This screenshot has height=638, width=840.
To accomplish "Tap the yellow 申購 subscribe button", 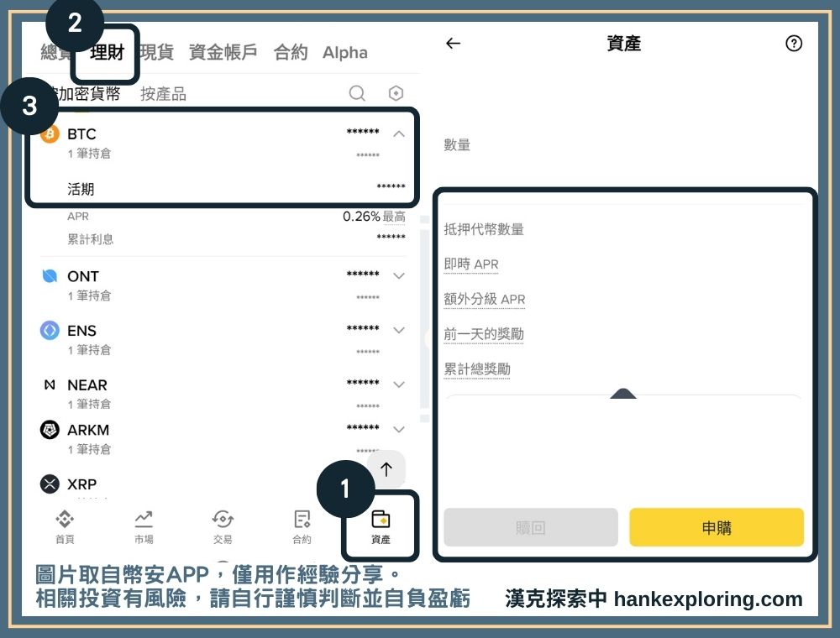I will (x=717, y=527).
